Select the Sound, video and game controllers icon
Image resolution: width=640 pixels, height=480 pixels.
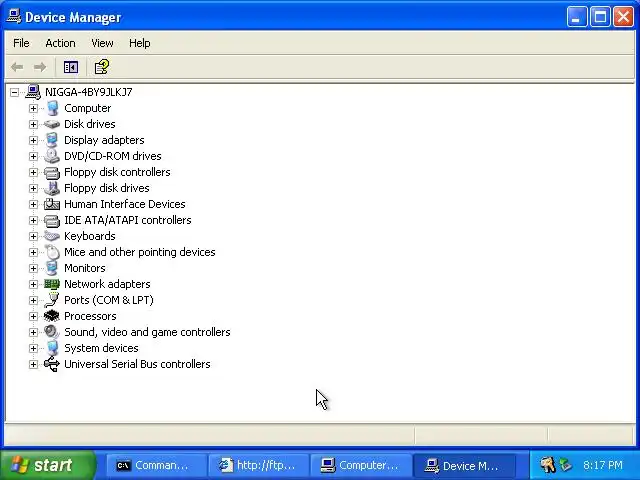[52, 332]
